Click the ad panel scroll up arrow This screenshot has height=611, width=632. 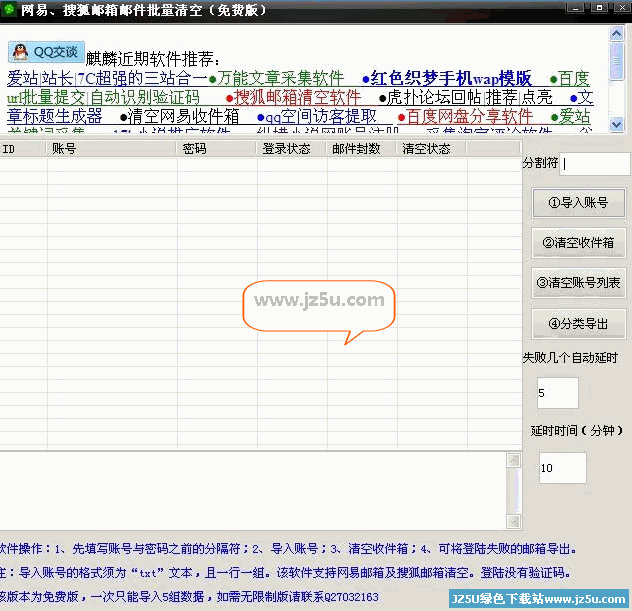click(x=617, y=34)
